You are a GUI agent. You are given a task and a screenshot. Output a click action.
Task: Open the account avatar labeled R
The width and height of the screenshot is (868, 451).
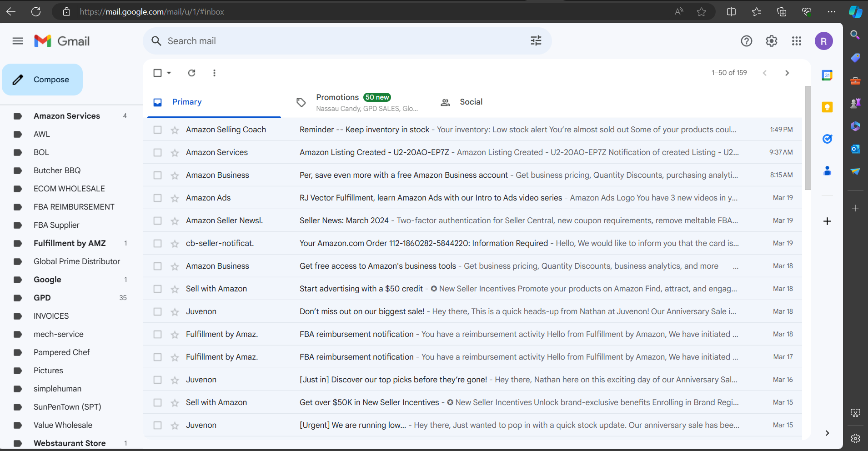(x=824, y=41)
